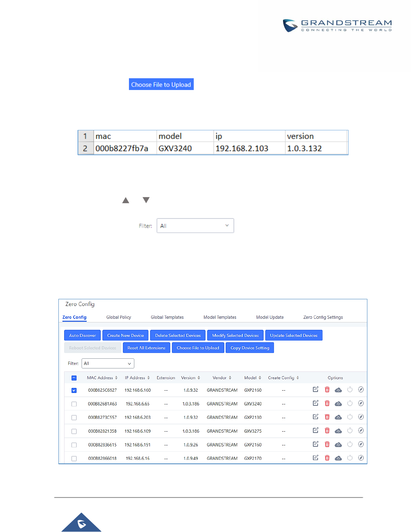Open compass icon for device 000B82836615
This screenshot has width=411, height=532.
[x=361, y=444]
